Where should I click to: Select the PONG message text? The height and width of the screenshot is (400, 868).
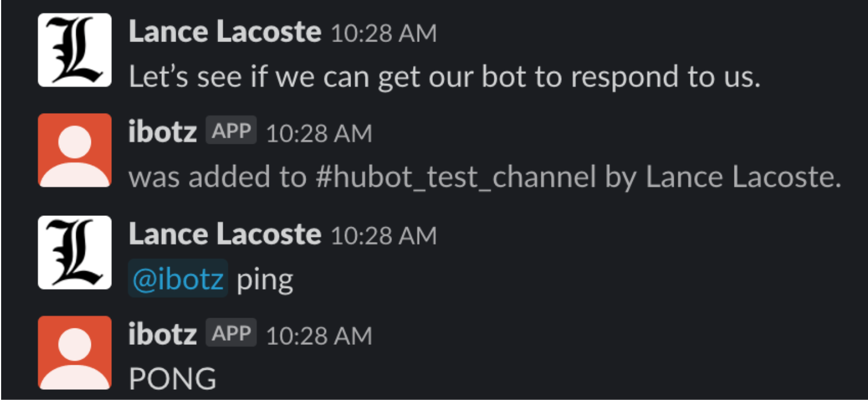[173, 379]
